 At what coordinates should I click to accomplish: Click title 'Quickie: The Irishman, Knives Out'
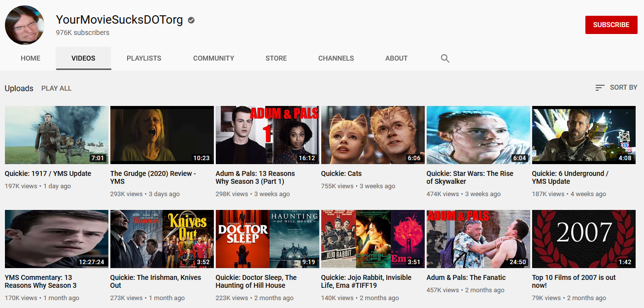[x=156, y=281]
